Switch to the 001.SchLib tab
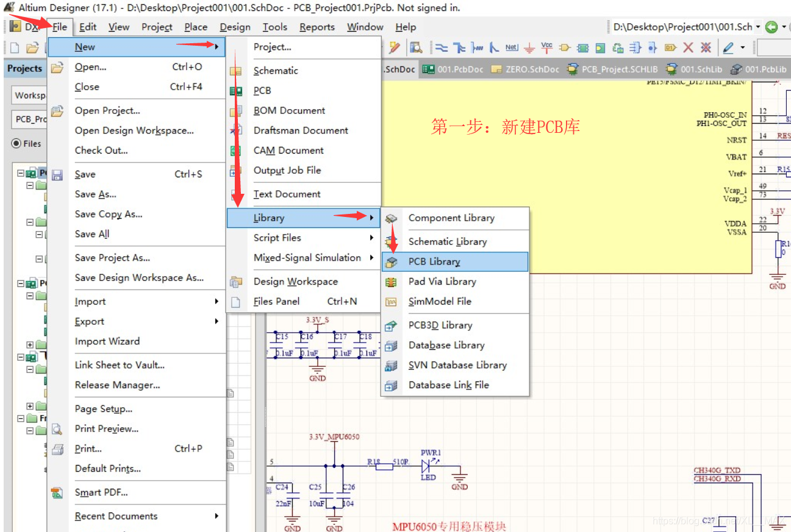Screen dimensions: 791x532 695,69
